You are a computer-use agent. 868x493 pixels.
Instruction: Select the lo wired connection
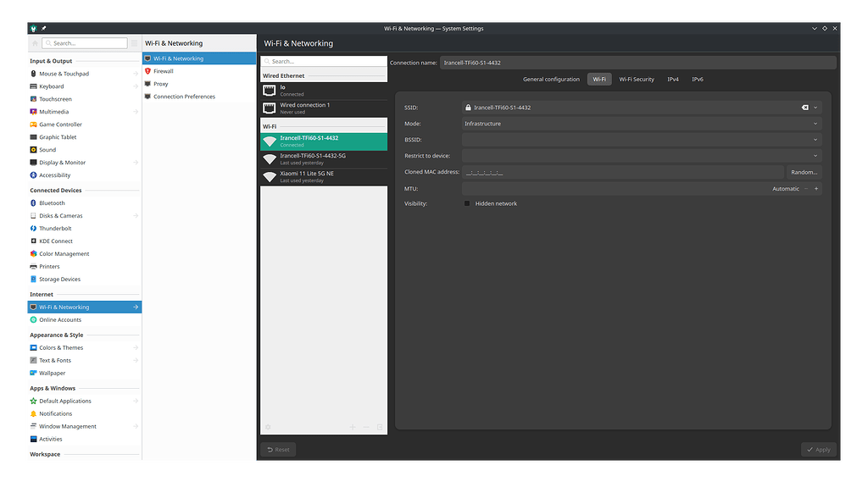(x=324, y=91)
